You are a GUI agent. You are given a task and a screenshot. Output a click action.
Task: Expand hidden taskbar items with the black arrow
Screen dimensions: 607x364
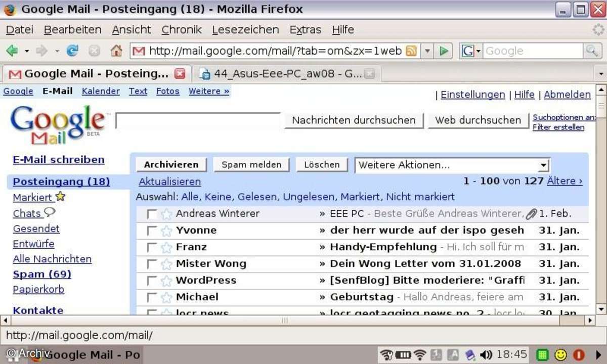(598, 354)
